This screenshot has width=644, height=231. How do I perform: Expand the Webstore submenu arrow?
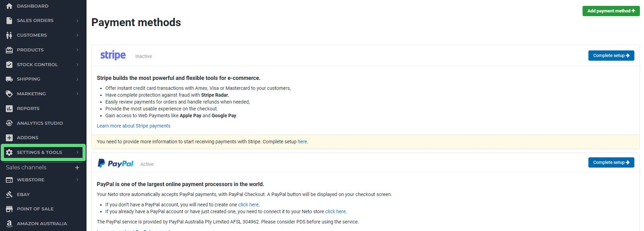77,180
